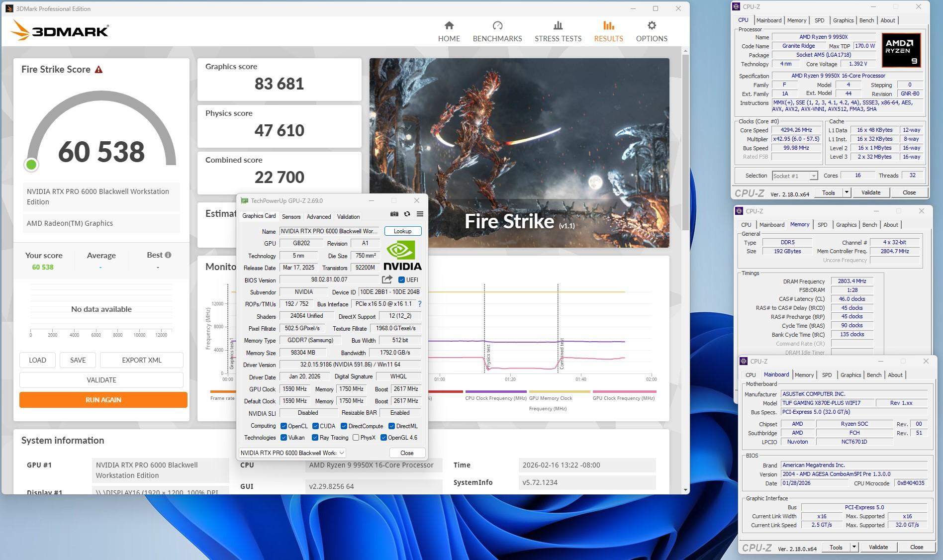Open the Options gear icon
The height and width of the screenshot is (560, 943).
point(652,26)
